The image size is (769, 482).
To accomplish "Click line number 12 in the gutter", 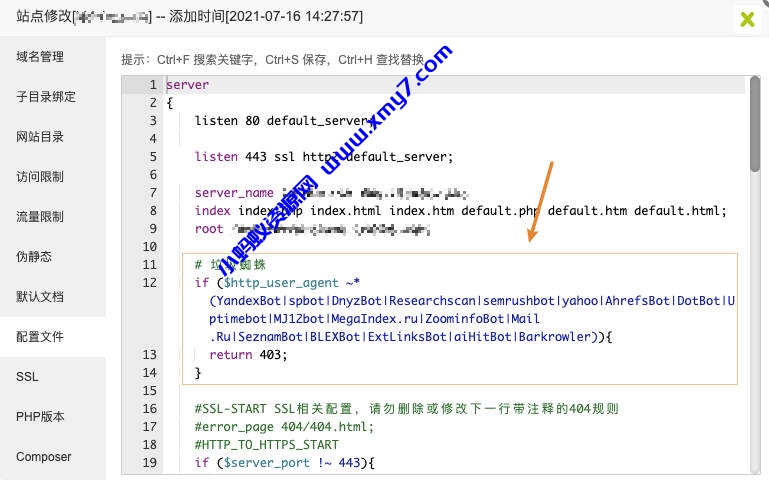I will tap(150, 283).
